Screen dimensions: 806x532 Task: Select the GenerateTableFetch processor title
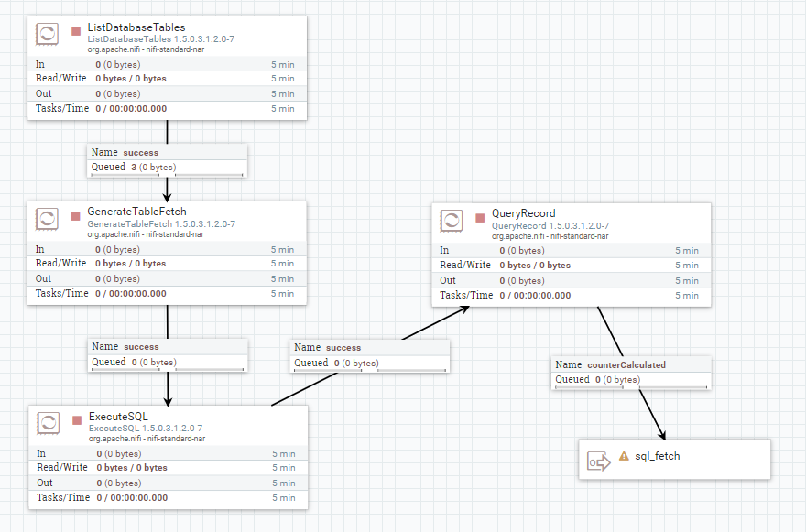tap(136, 212)
